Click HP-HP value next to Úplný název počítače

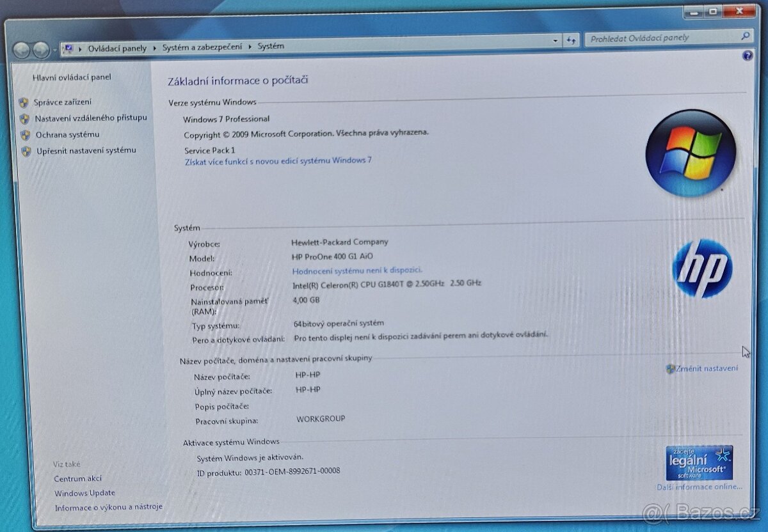tap(308, 389)
